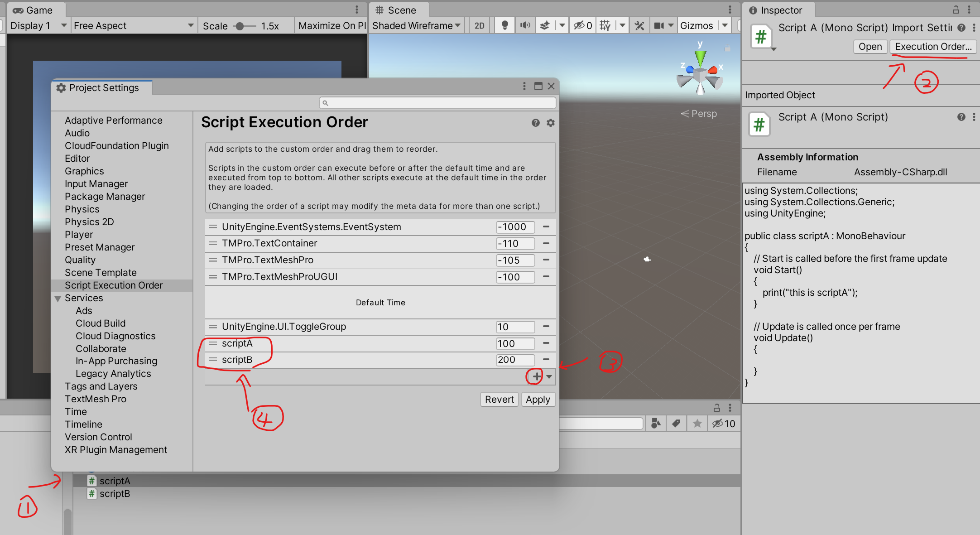Click the scriptB order value field
The image size is (980, 535).
515,360
